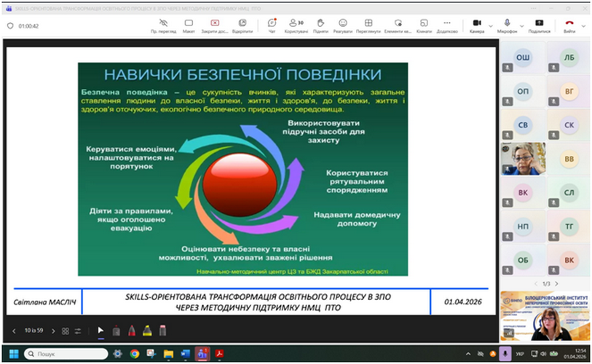592x364 pixels.
Task: Go to next participants page arrow
Action: pyautogui.click(x=558, y=283)
